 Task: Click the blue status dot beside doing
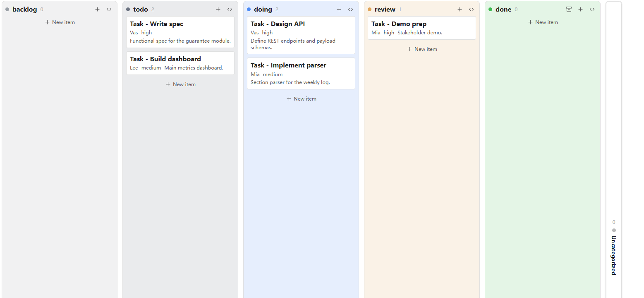pos(249,10)
